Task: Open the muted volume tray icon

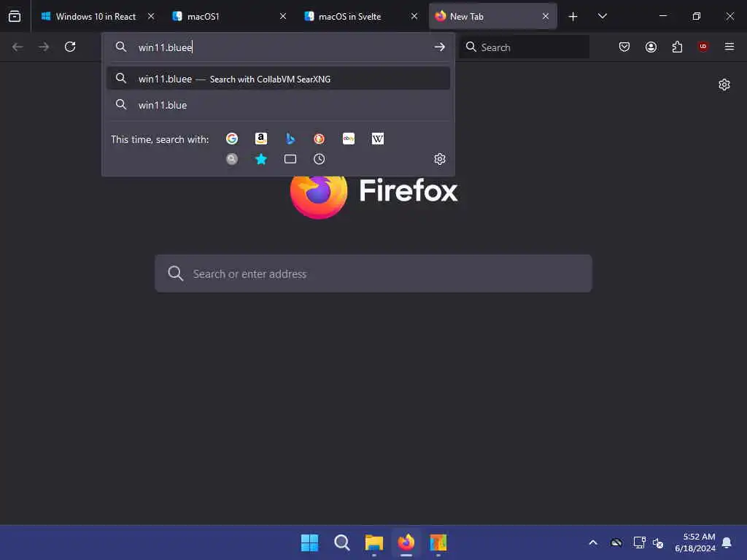Action: coord(659,542)
